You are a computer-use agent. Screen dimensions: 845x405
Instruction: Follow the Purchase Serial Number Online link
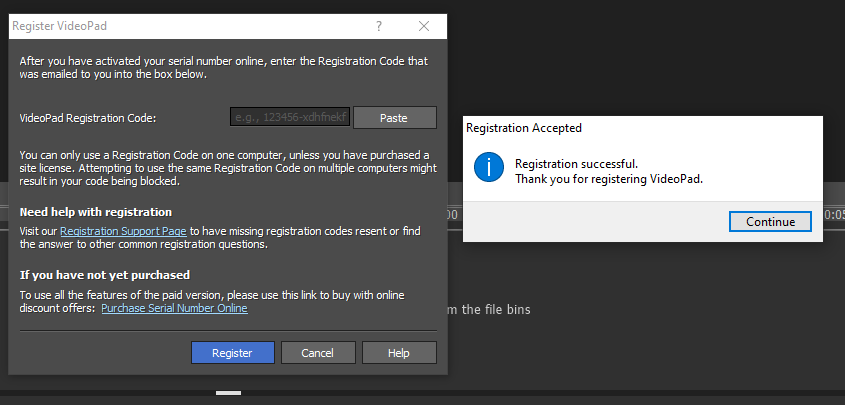(174, 308)
